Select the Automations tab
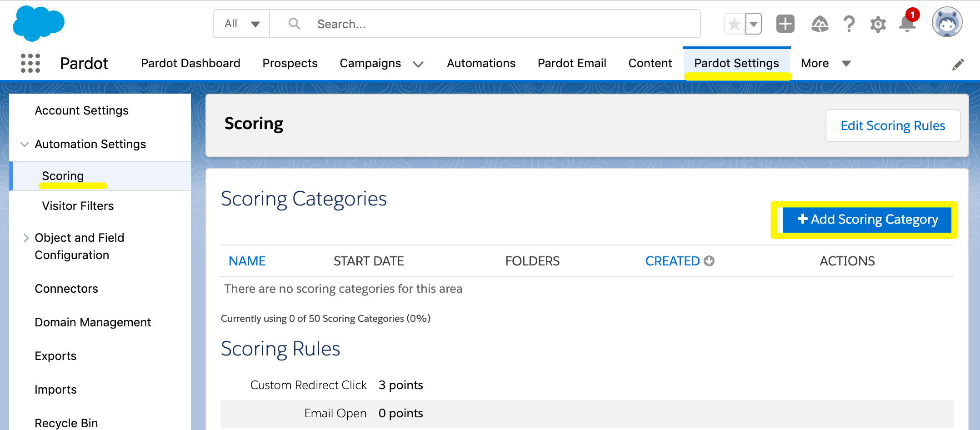Viewport: 980px width, 430px height. pos(481,63)
